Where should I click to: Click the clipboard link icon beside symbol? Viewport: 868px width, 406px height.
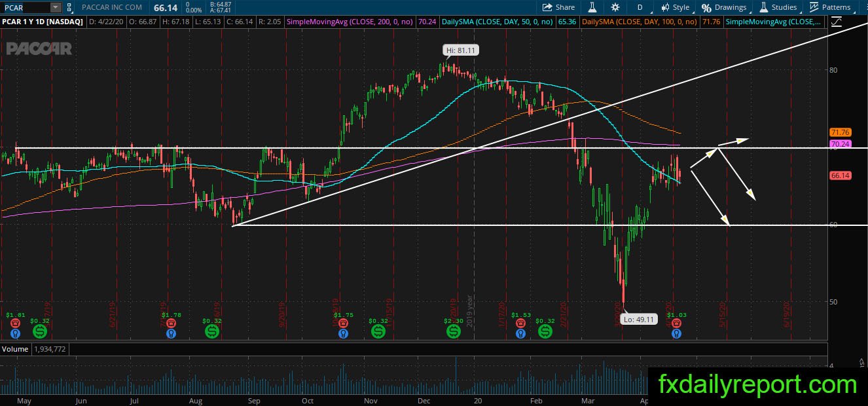point(69,7)
